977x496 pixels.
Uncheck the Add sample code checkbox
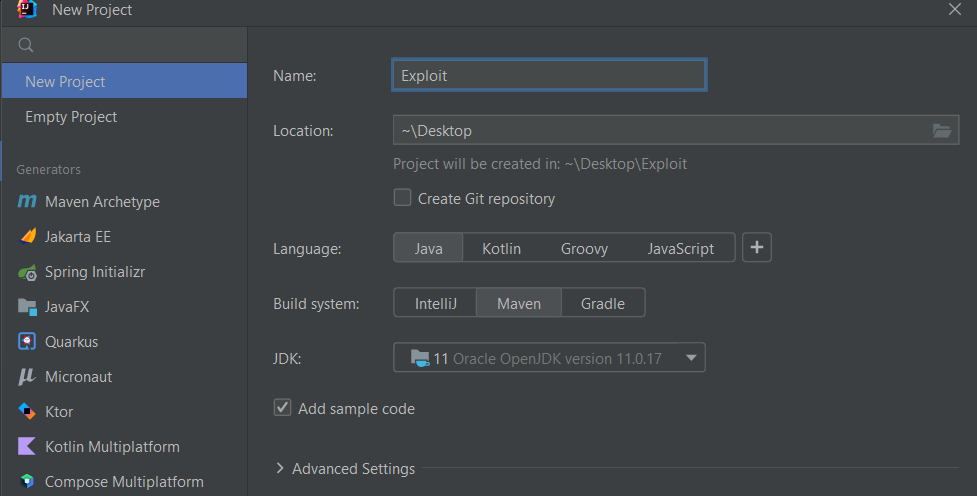click(x=283, y=408)
